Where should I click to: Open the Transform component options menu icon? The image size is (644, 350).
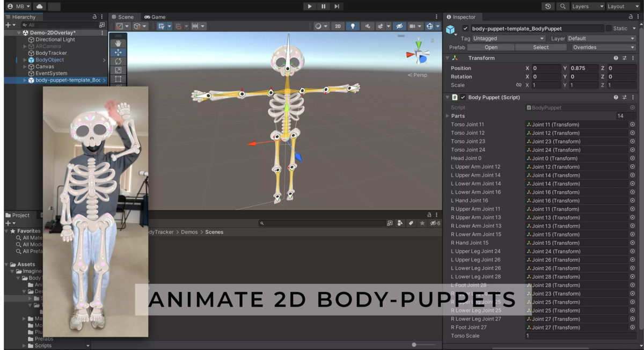coord(633,58)
